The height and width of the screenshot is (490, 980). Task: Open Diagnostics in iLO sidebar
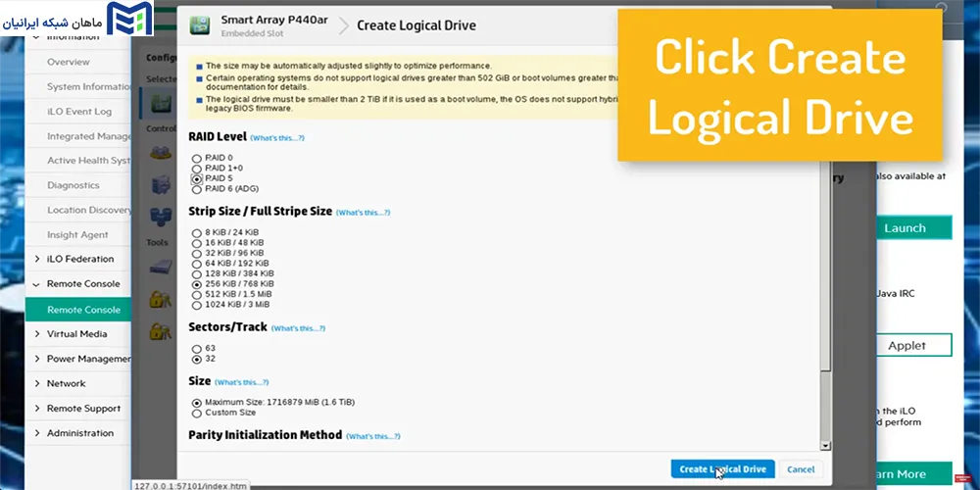click(73, 185)
